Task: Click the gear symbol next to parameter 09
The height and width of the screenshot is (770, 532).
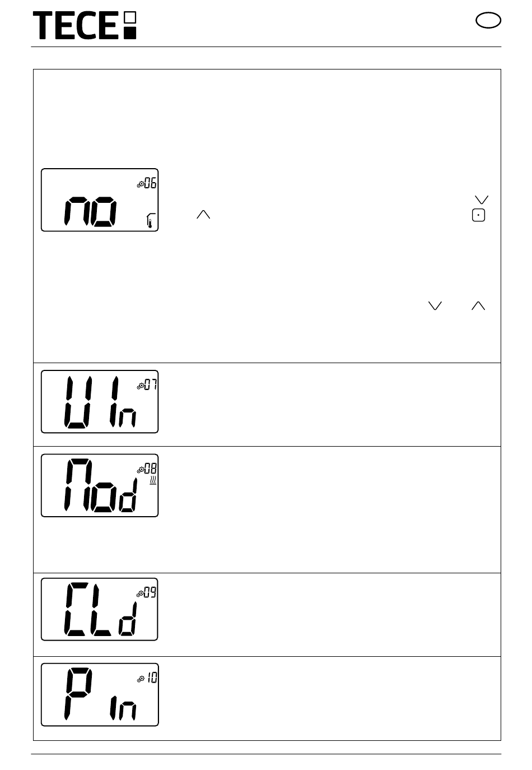Action: [x=141, y=593]
